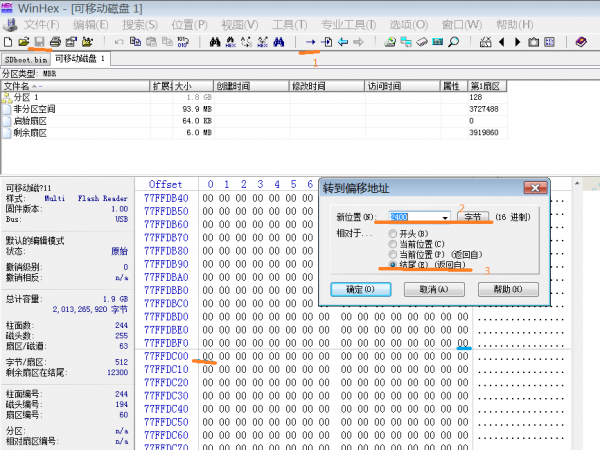
Task: Open the 新位置 offset dropdown arrow
Action: tap(444, 216)
